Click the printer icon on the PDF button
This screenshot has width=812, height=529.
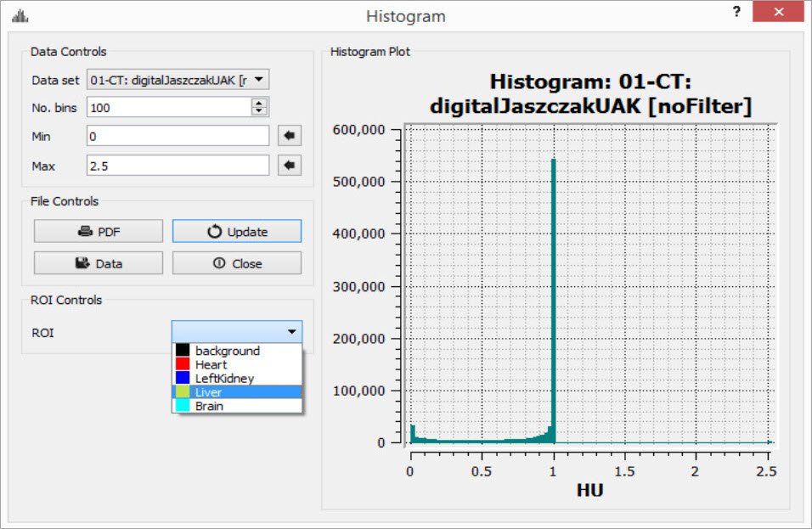(85, 230)
